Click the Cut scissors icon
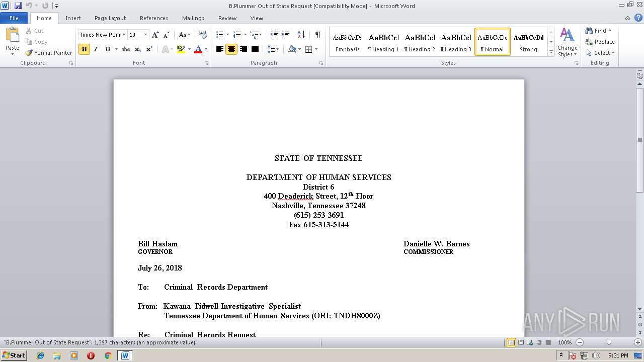The image size is (644, 362). pos(29,31)
